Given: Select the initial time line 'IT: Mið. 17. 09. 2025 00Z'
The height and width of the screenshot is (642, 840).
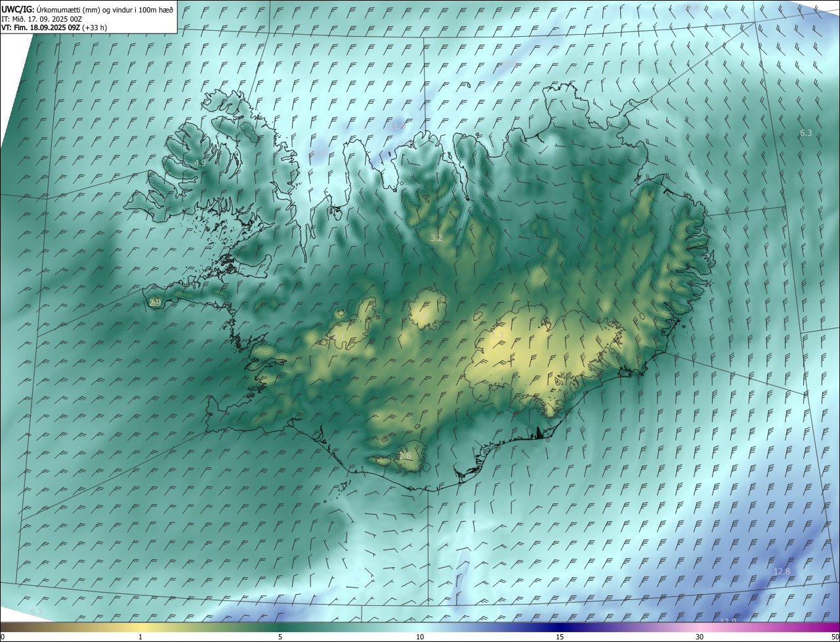Looking at the screenshot, I should pos(41,19).
